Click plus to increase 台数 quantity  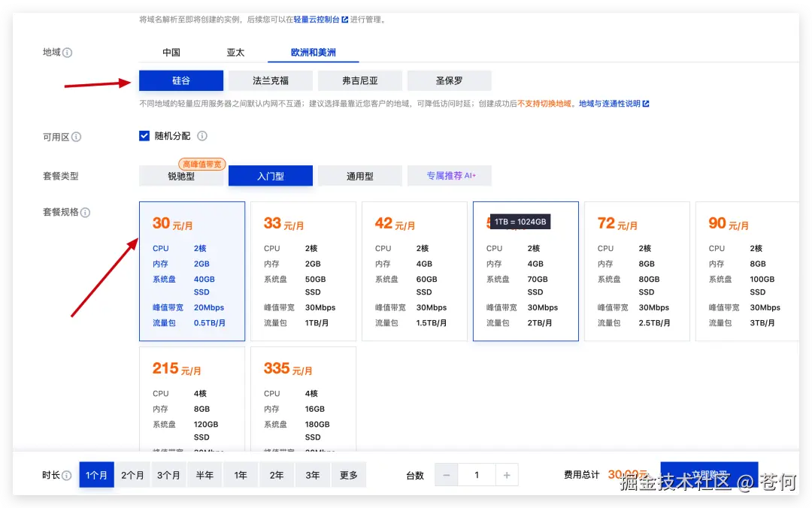(x=506, y=475)
